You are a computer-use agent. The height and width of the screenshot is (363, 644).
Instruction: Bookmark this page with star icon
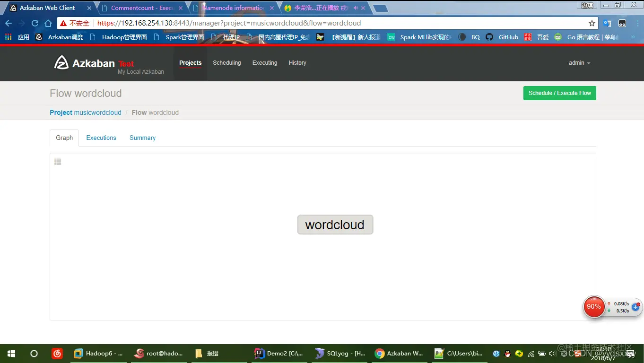point(592,23)
